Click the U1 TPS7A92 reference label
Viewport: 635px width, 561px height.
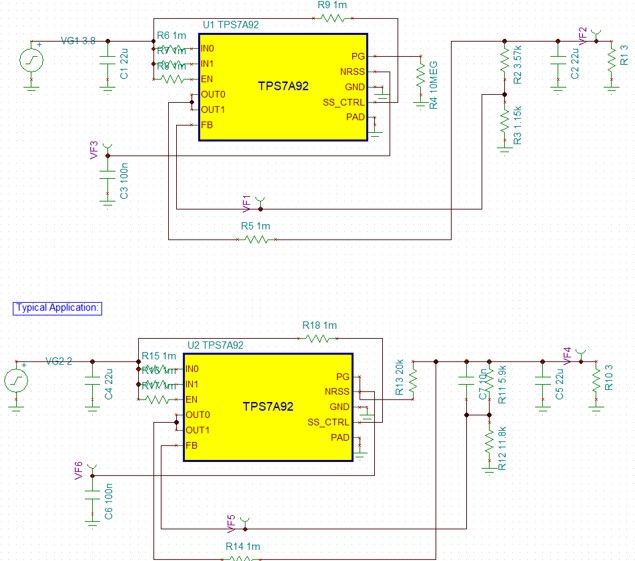click(230, 25)
